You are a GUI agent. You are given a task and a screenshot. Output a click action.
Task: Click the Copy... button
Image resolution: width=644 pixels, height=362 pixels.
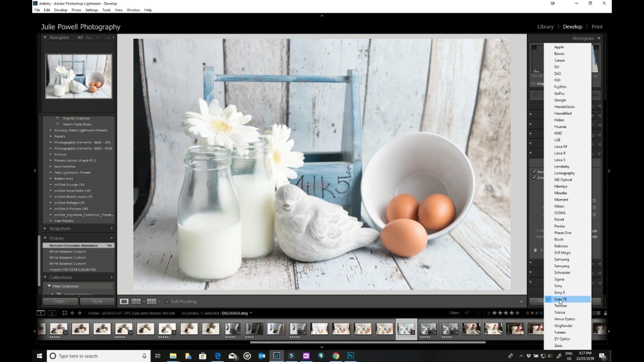pos(60,301)
